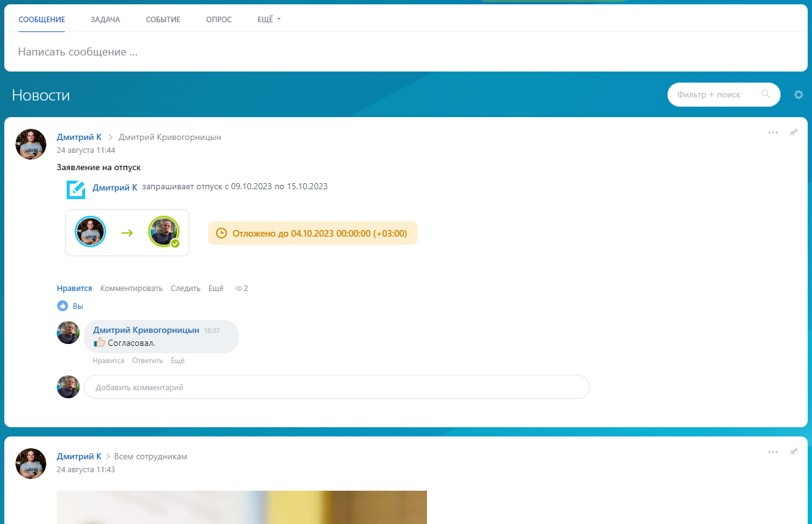Pin the vacation request post

793,133
